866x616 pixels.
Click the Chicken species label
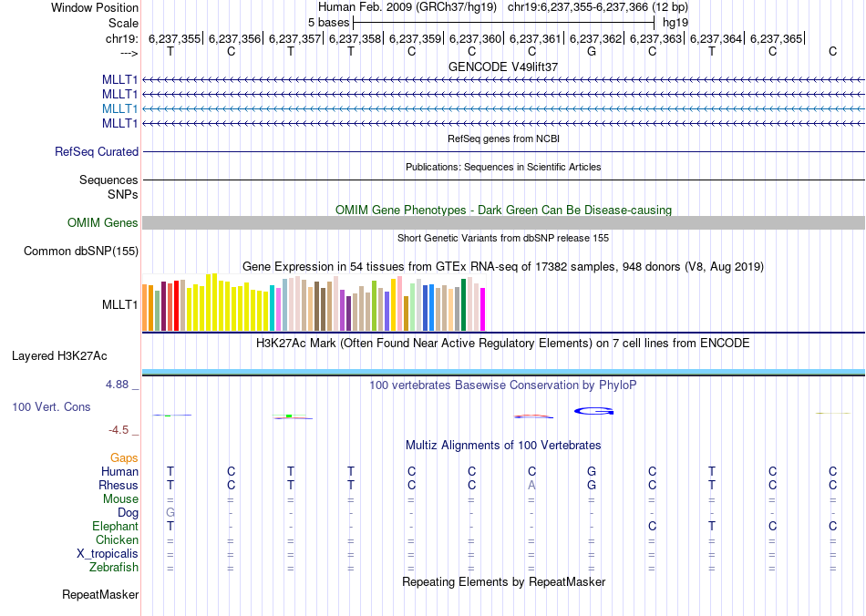coord(117,539)
